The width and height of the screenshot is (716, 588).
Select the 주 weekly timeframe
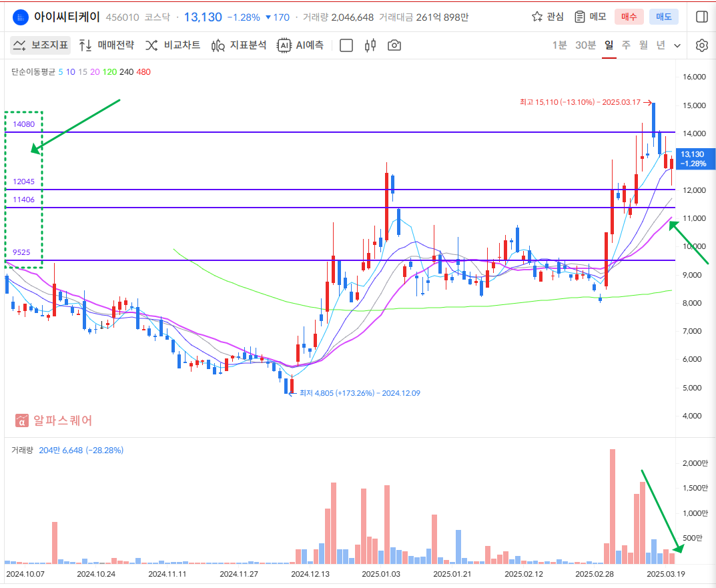[x=626, y=45]
